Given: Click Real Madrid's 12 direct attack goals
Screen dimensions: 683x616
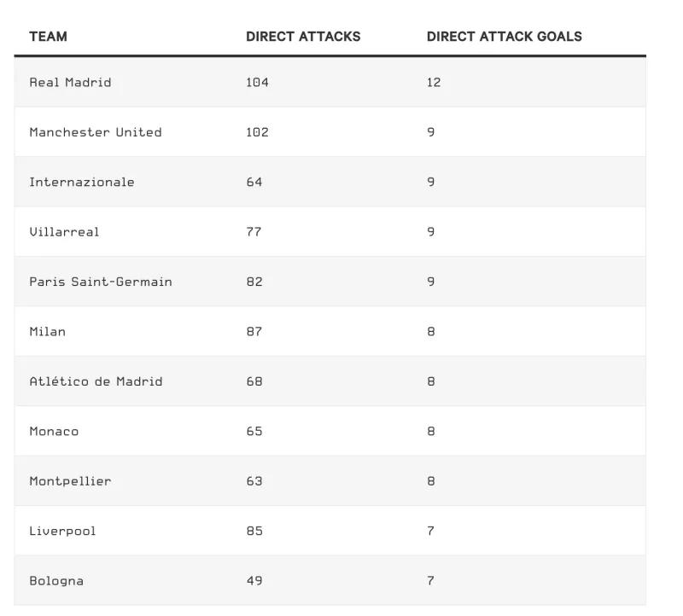Looking at the screenshot, I should pos(434,83).
